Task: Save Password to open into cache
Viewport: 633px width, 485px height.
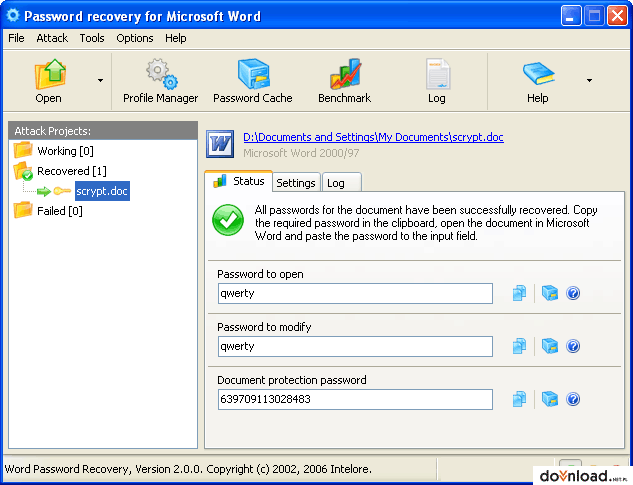Action: 550,293
